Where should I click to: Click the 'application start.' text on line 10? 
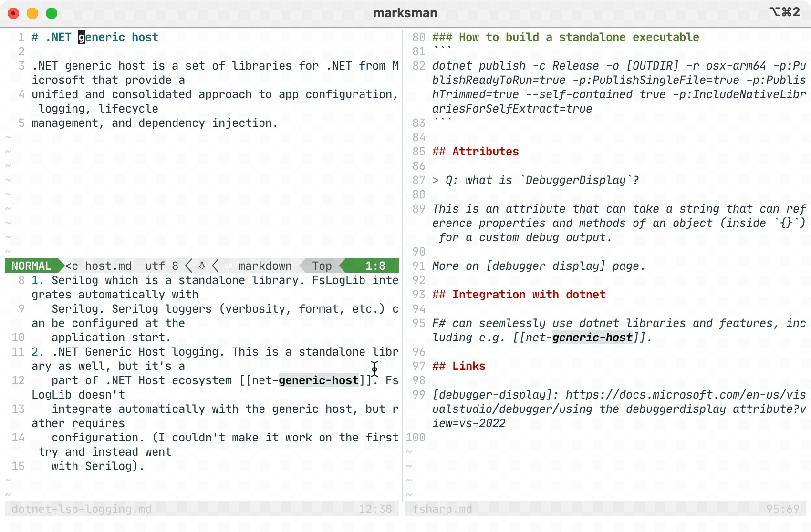pos(111,338)
